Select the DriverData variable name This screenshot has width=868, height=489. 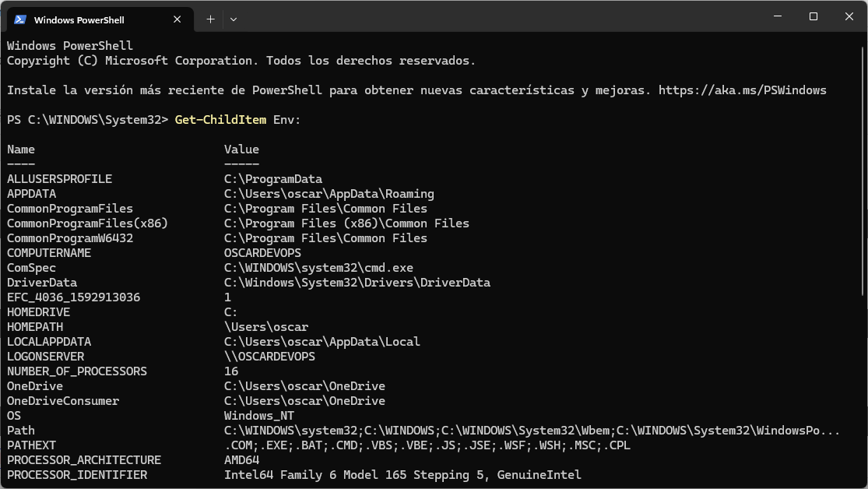(42, 283)
